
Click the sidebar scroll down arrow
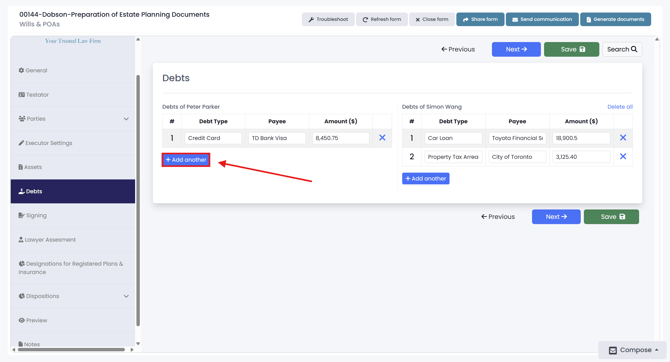[138, 344]
